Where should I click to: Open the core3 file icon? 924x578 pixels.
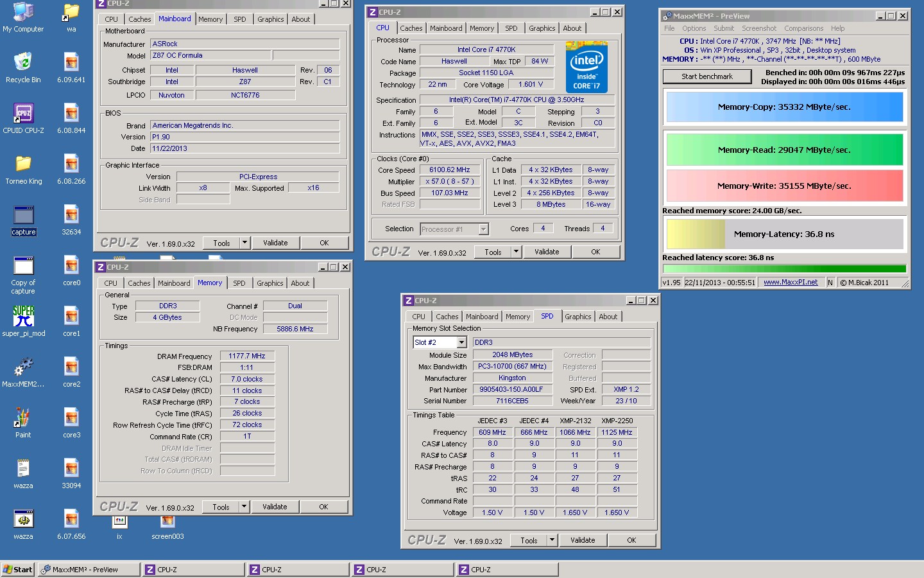pyautogui.click(x=71, y=422)
